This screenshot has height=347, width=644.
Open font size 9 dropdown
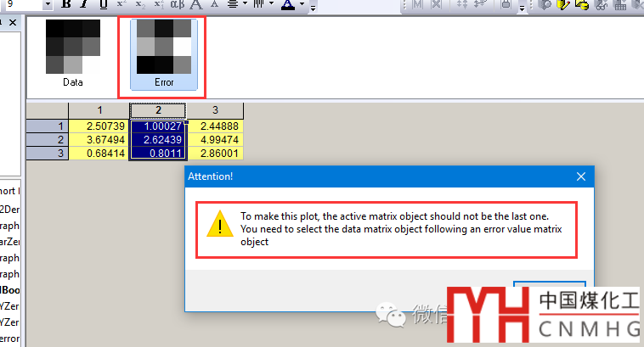pyautogui.click(x=48, y=4)
